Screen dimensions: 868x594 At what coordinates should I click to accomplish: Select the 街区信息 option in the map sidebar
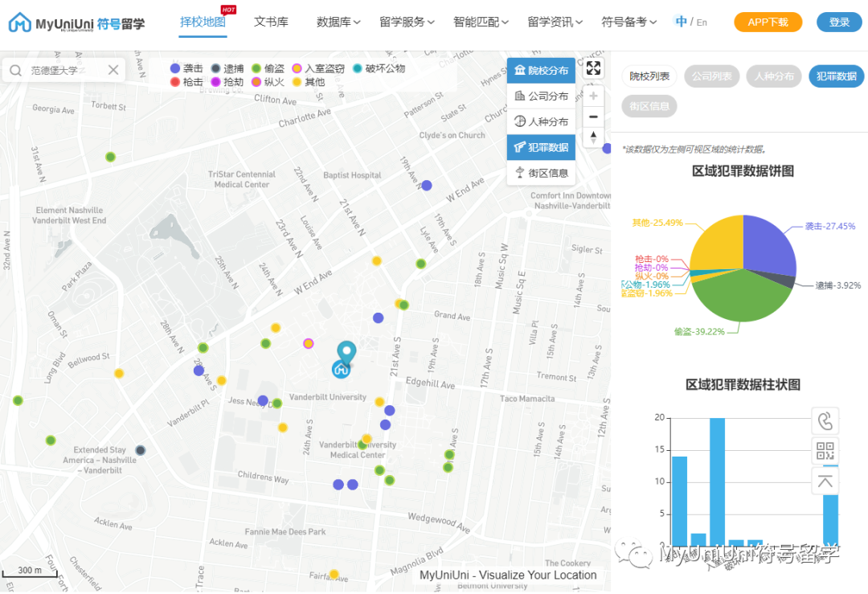(540, 174)
